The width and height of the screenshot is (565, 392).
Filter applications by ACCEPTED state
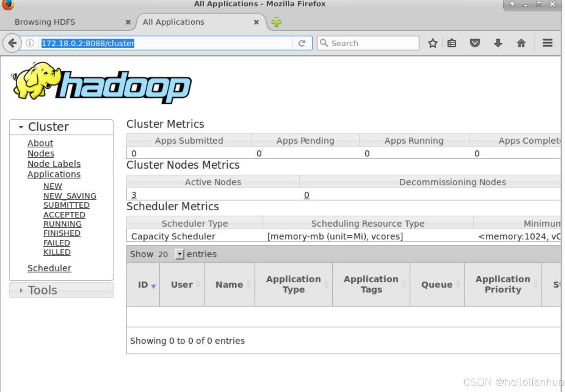point(64,215)
